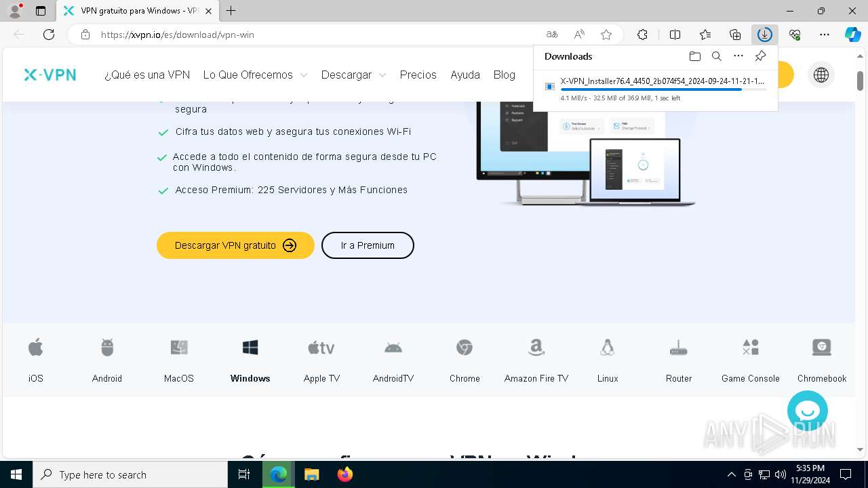Screen dimensions: 868x488
Task: Show hidden system tray icons
Action: point(731,474)
